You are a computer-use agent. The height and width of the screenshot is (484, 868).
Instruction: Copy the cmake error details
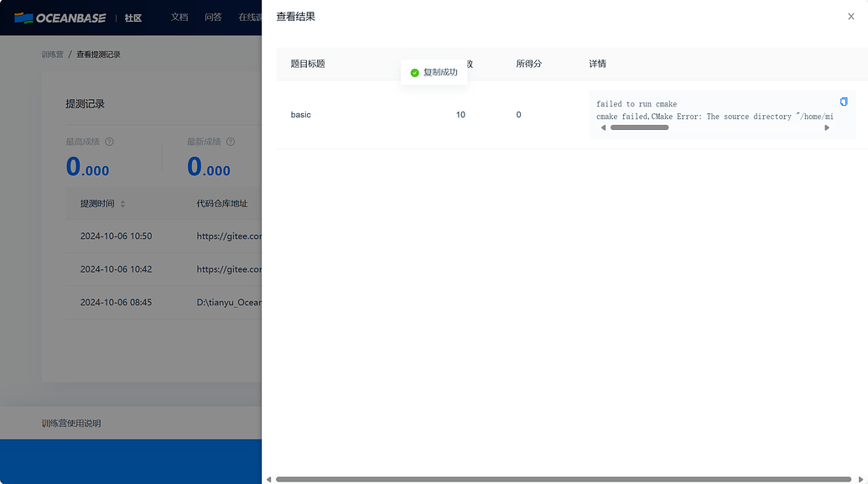pyautogui.click(x=844, y=101)
